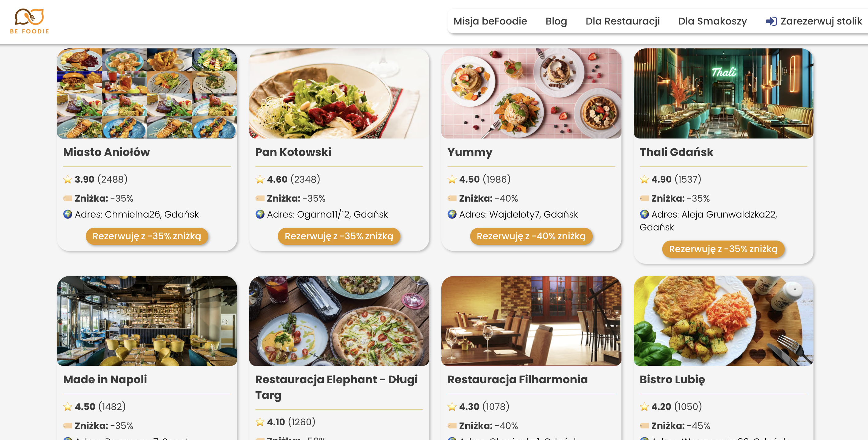Open the Restauracja Filharmonia title link
This screenshot has width=868, height=440.
pos(517,379)
